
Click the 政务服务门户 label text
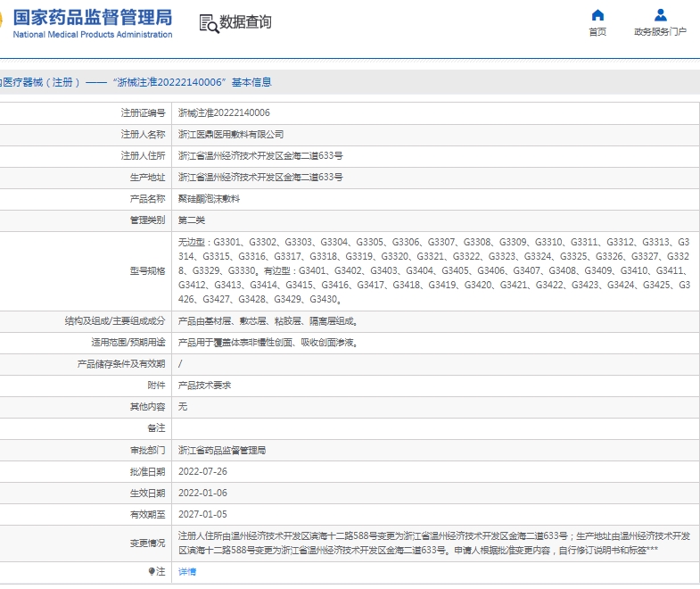coord(660,32)
